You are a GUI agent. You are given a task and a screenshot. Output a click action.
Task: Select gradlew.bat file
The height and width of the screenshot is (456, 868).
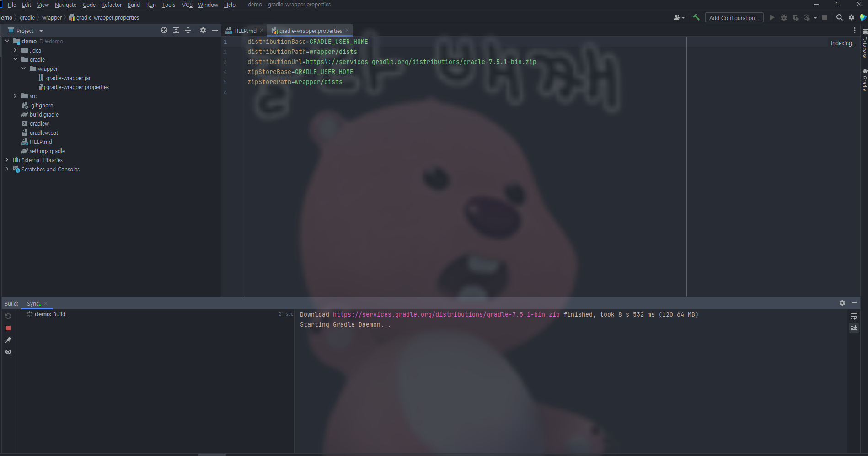[x=44, y=133]
